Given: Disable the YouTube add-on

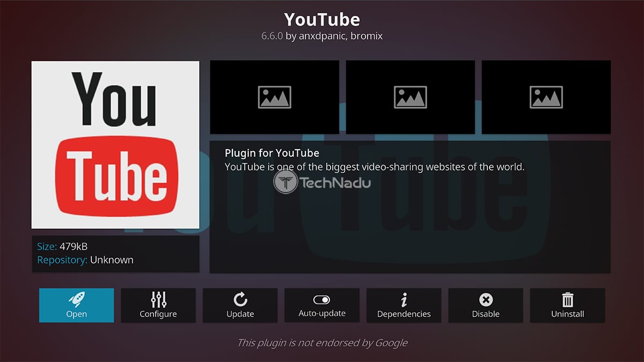Looking at the screenshot, I should tap(486, 306).
